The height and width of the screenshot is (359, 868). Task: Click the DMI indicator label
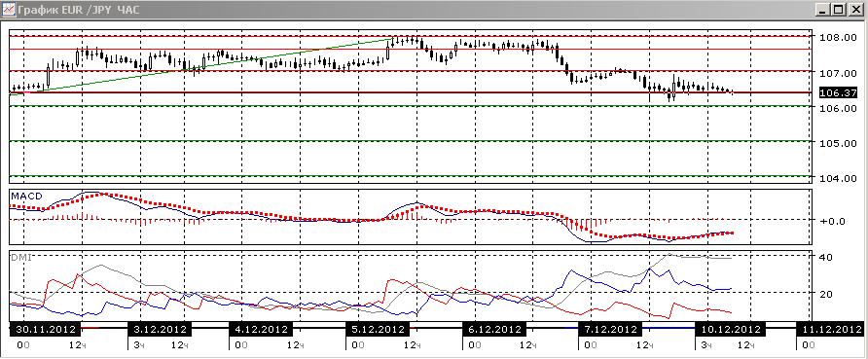pyautogui.click(x=21, y=258)
